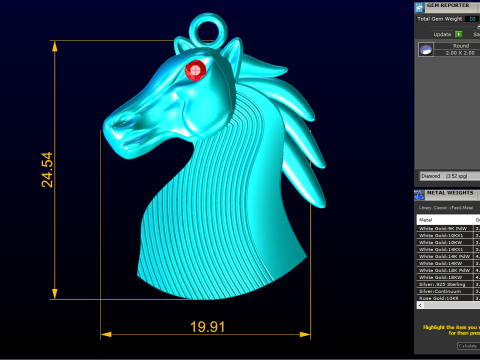Click the metal list scroll-left arrow

click(420, 305)
